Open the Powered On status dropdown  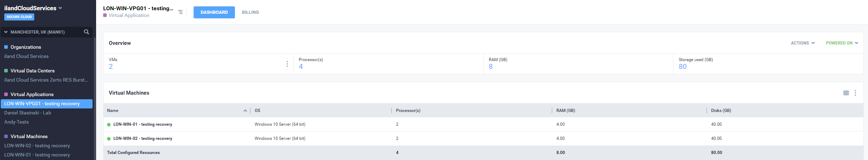coord(842,43)
